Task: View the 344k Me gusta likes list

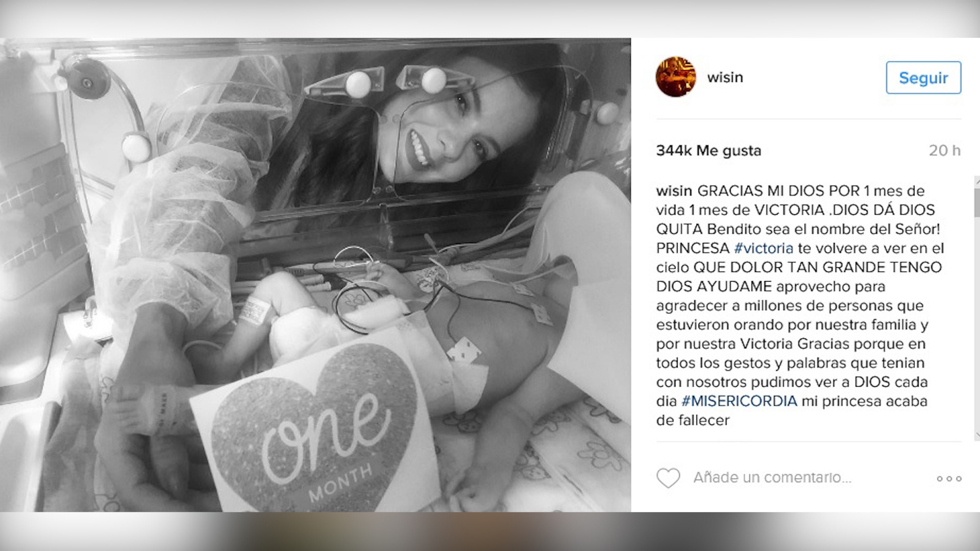Action: tap(708, 151)
